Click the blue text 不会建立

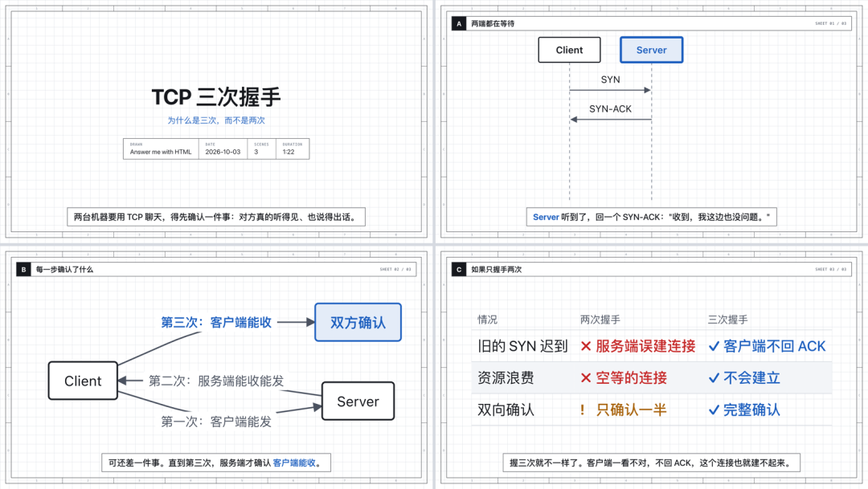[751, 378]
